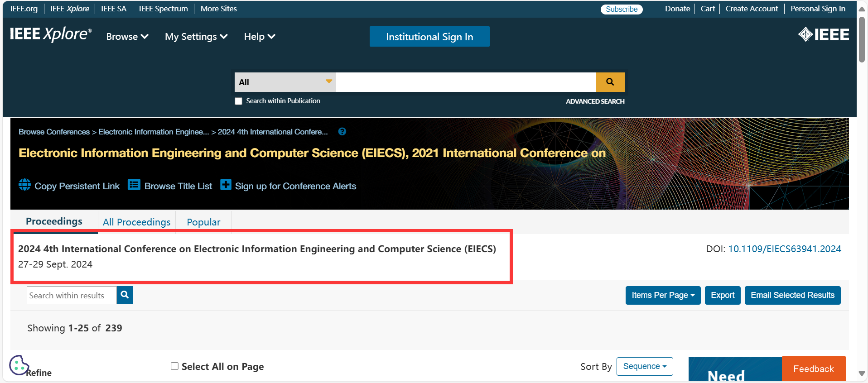
Task: Expand the Help menu
Action: pos(260,37)
